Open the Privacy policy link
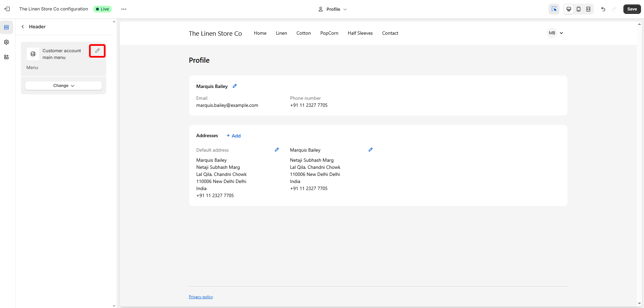 coord(201,297)
